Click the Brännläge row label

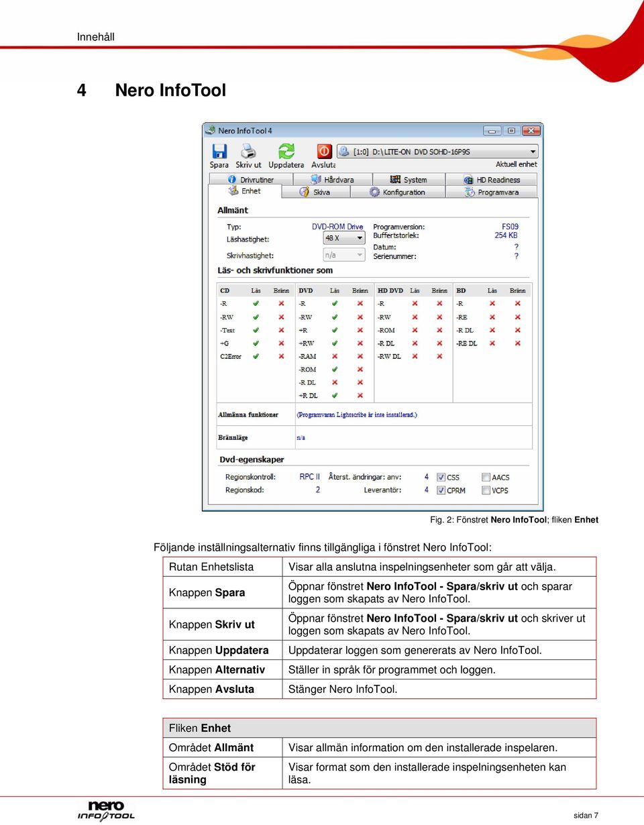pyautogui.click(x=233, y=437)
